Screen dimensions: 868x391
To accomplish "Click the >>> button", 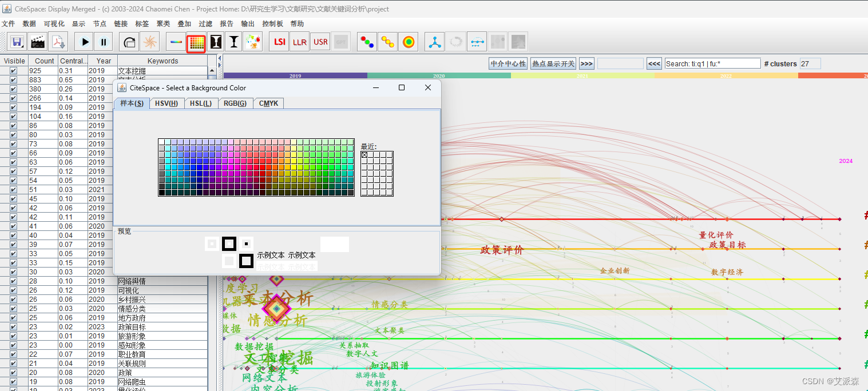I will (x=586, y=63).
